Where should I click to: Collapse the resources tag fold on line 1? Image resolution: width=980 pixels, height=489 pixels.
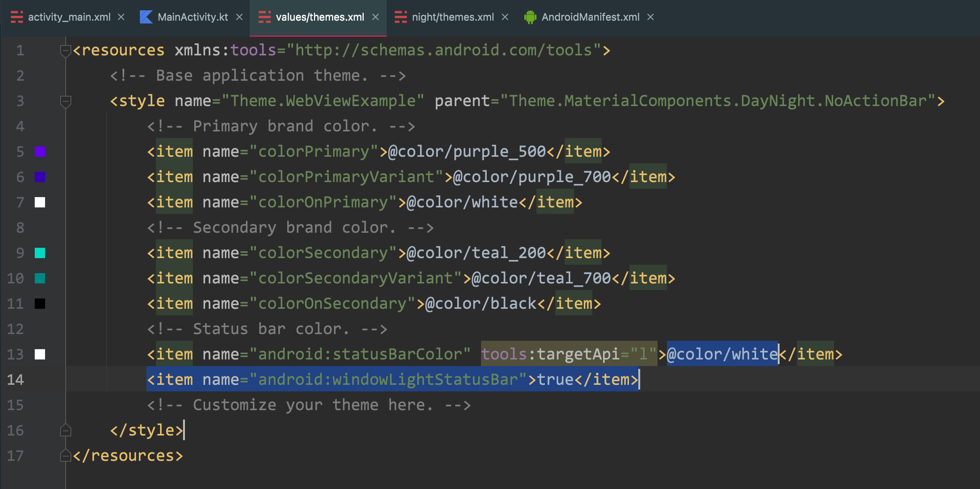click(x=65, y=50)
